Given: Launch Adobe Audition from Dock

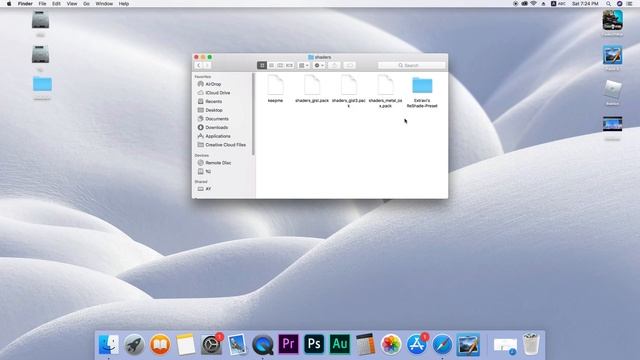Looking at the screenshot, I should click(x=340, y=344).
